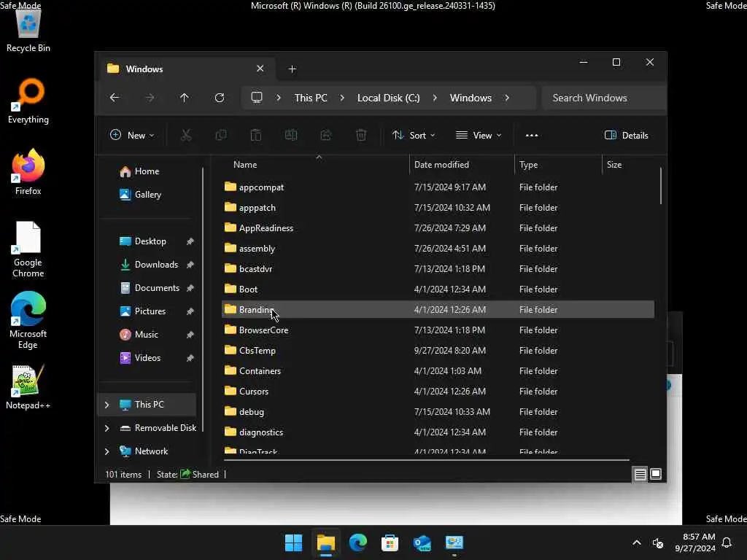The width and height of the screenshot is (747, 560).
Task: Expand This PC in navigation pane
Action: 107,405
